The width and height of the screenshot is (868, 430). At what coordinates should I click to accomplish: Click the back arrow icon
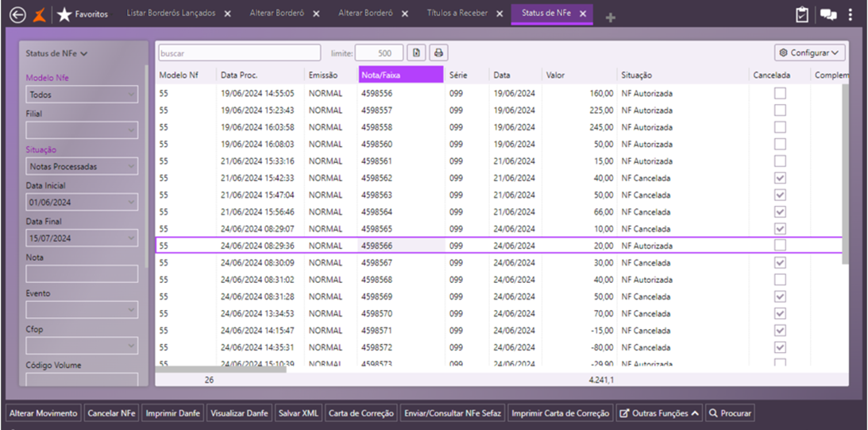17,14
